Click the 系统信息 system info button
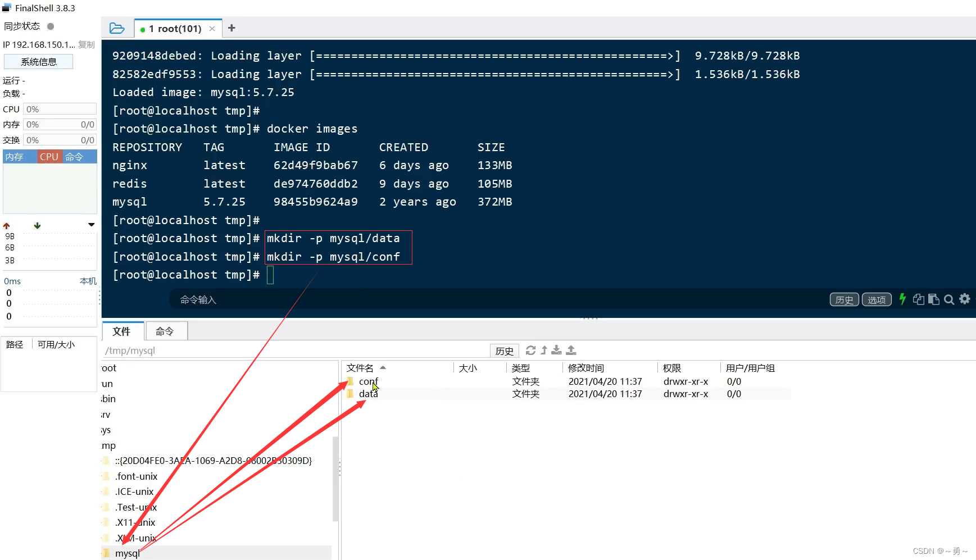The height and width of the screenshot is (560, 976). [38, 62]
